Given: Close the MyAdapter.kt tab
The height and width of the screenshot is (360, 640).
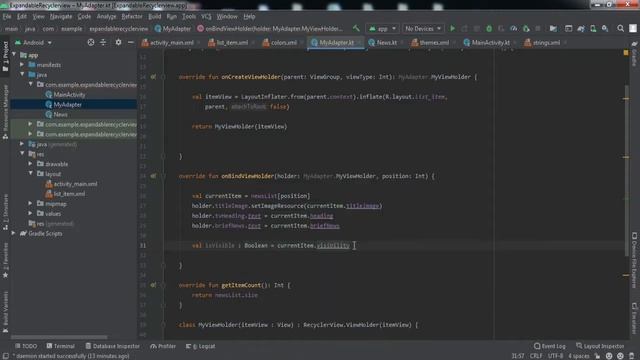Looking at the screenshot, I should click(x=359, y=43).
